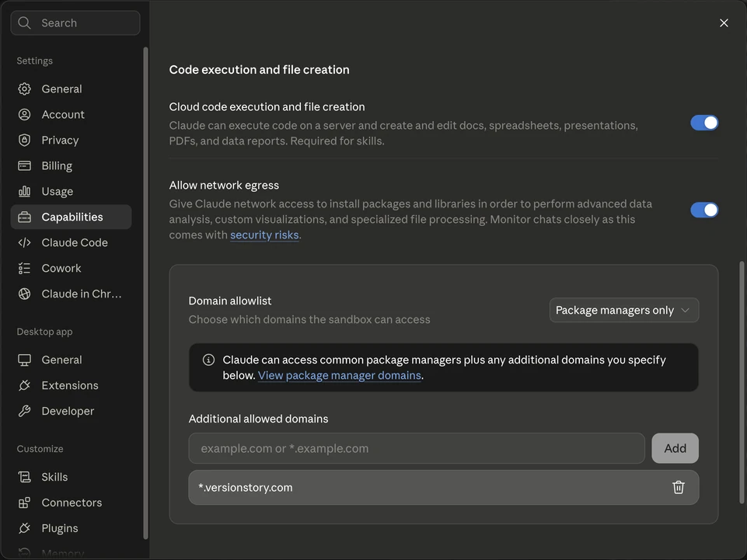Viewport: 747px width, 560px height.
Task: Select the Capabilities menu item
Action: [71, 217]
